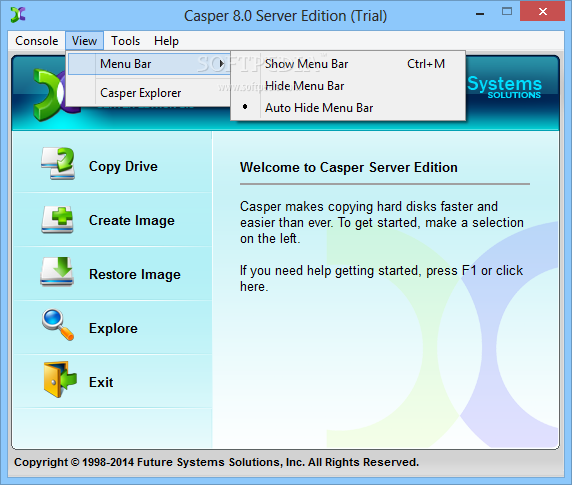This screenshot has width=572, height=485.
Task: Close the Casper window
Action: [x=542, y=12]
